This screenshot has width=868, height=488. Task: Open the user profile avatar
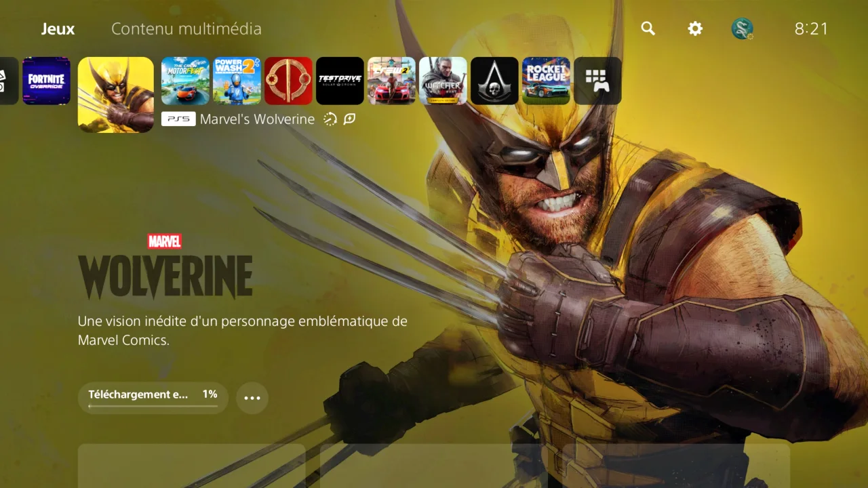[x=742, y=28]
